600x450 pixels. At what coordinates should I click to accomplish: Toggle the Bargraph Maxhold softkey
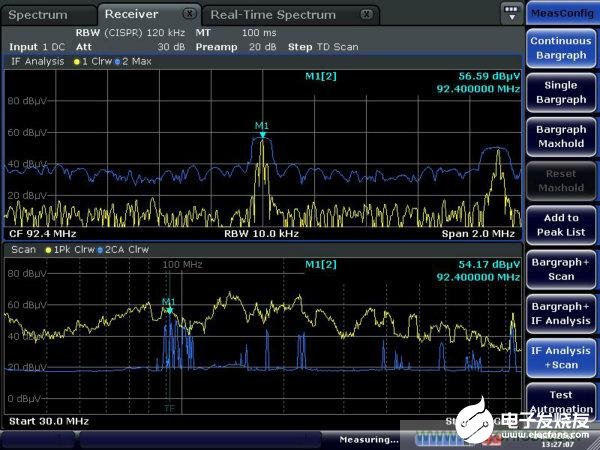(x=560, y=136)
